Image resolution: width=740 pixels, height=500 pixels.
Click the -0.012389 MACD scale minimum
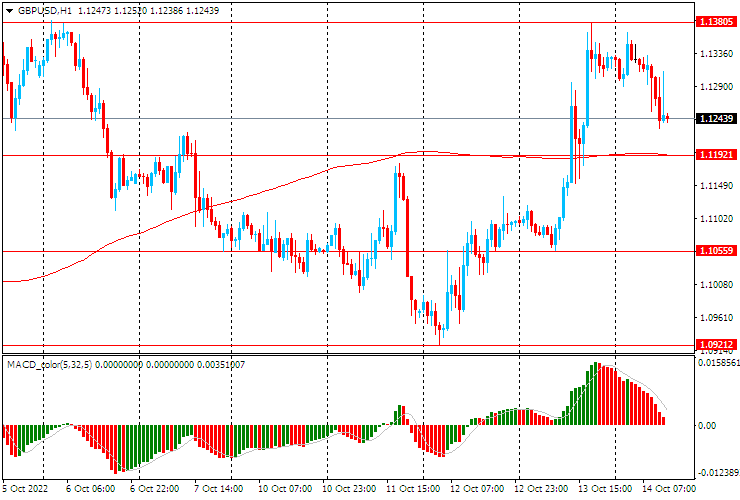[718, 473]
